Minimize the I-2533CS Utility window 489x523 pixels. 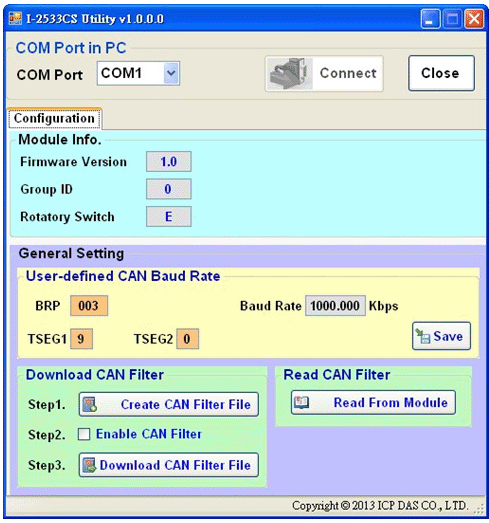430,19
